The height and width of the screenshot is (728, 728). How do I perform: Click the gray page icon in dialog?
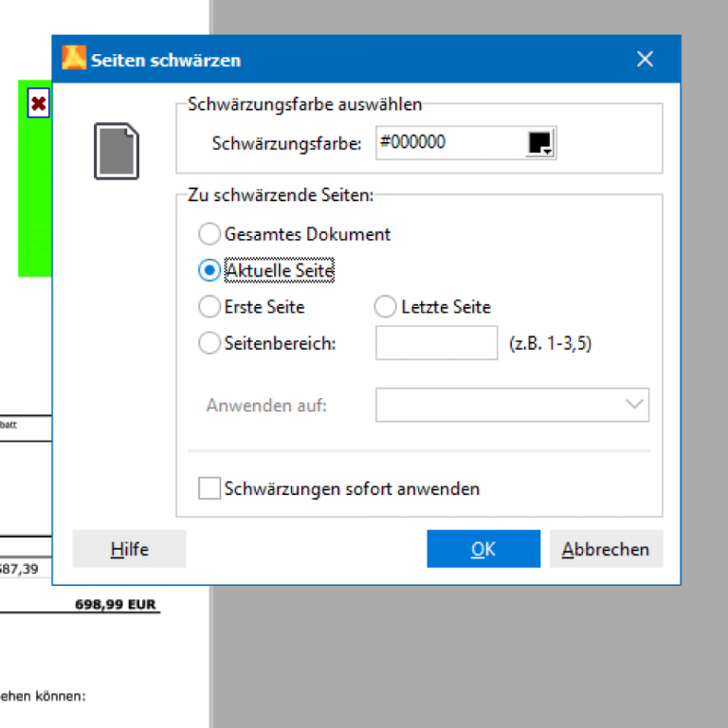pos(116,151)
